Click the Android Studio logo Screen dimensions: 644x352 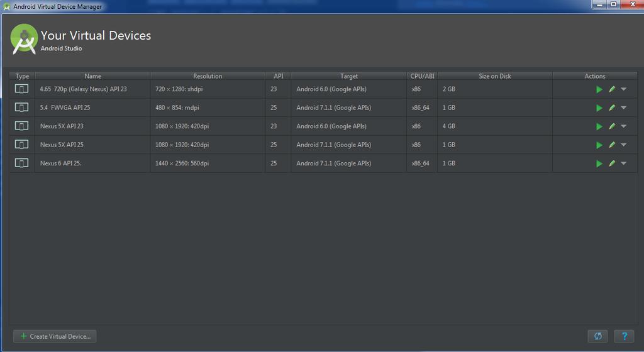(x=24, y=39)
